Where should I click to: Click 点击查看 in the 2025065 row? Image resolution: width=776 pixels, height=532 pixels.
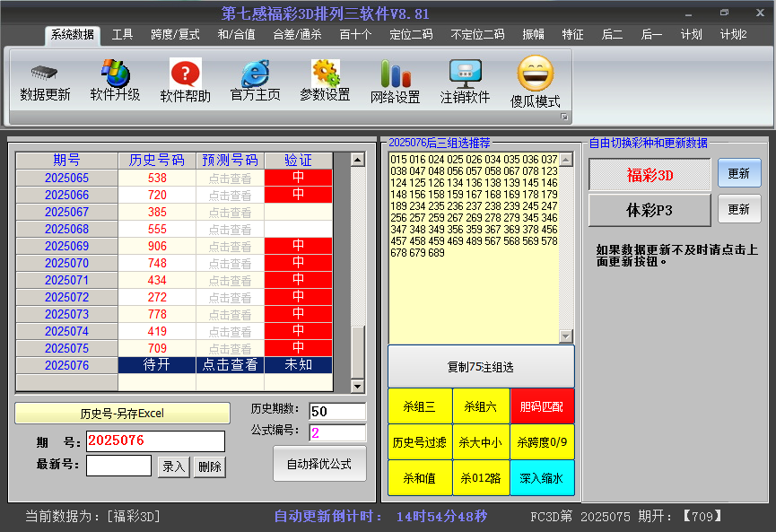(x=231, y=179)
